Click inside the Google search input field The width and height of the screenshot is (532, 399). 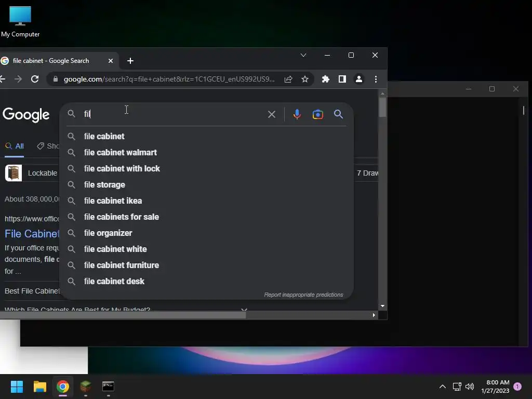click(x=173, y=114)
